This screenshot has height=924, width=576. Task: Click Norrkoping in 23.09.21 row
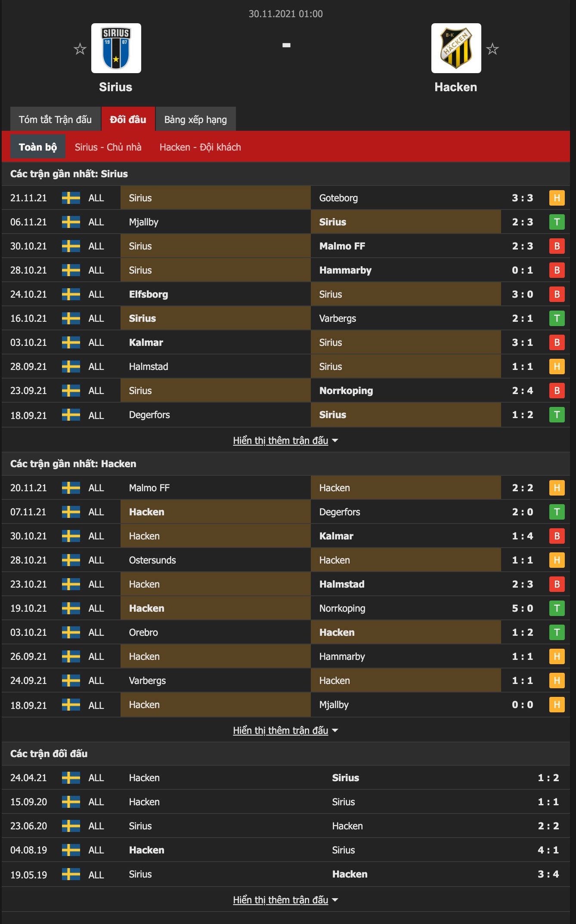[x=346, y=391]
